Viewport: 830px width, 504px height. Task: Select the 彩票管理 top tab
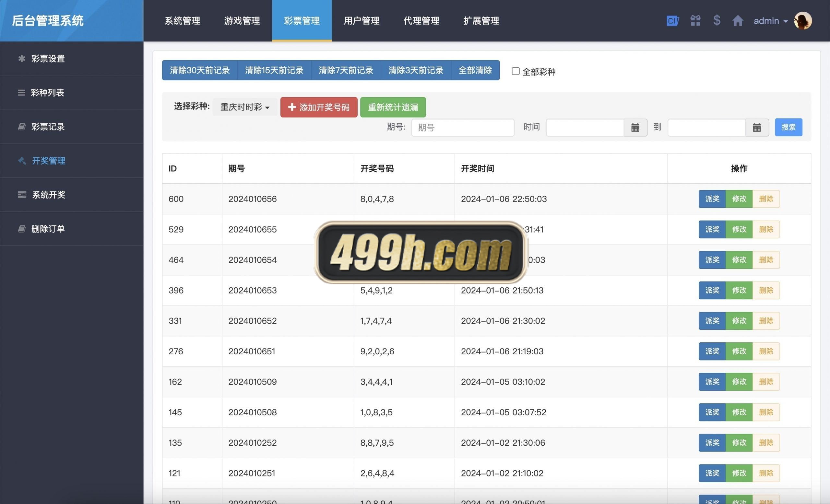point(302,21)
